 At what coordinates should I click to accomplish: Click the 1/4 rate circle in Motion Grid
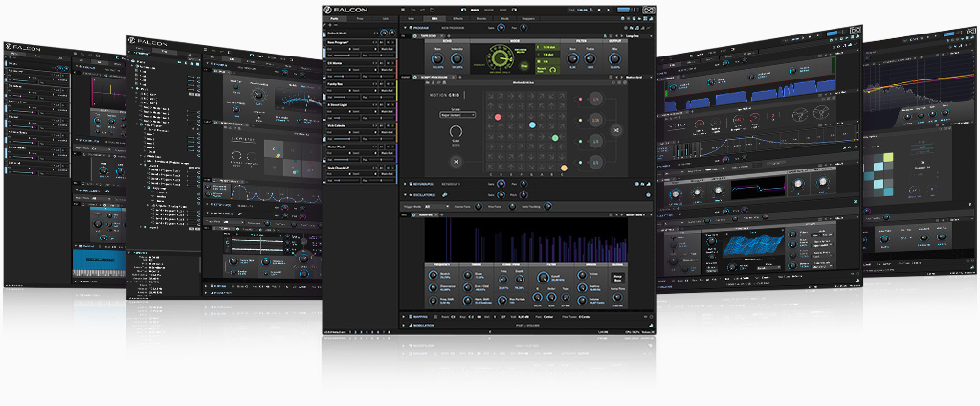pos(595,99)
